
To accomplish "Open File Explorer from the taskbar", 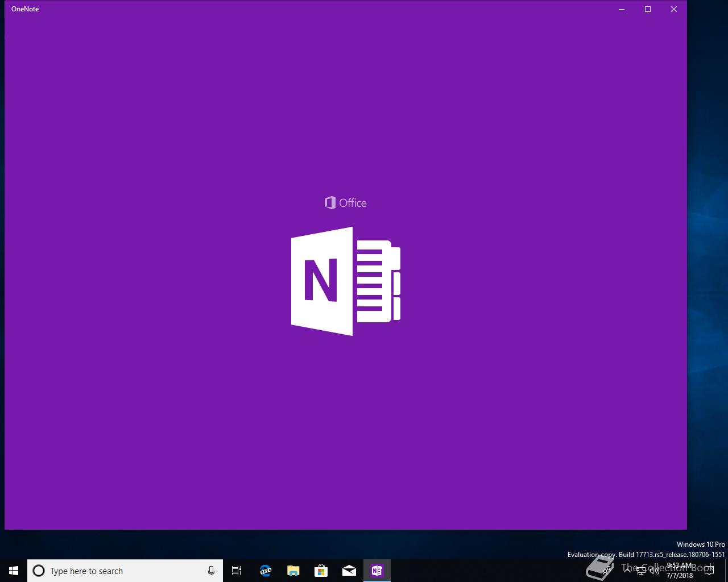I will pos(293,571).
